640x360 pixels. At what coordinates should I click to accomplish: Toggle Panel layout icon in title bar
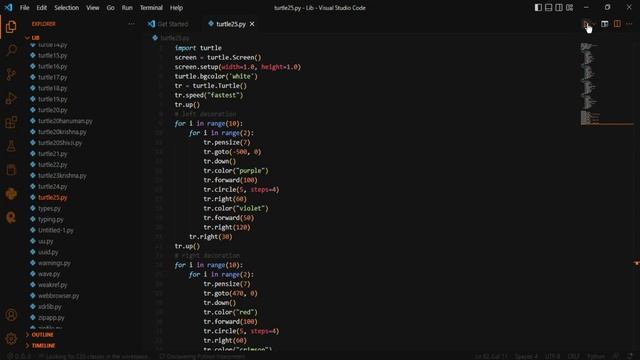549,8
